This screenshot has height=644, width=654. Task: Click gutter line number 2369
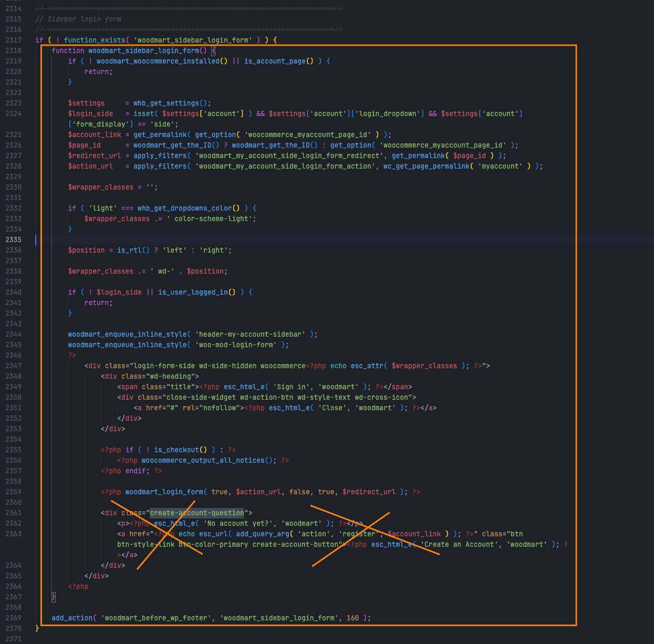click(14, 618)
